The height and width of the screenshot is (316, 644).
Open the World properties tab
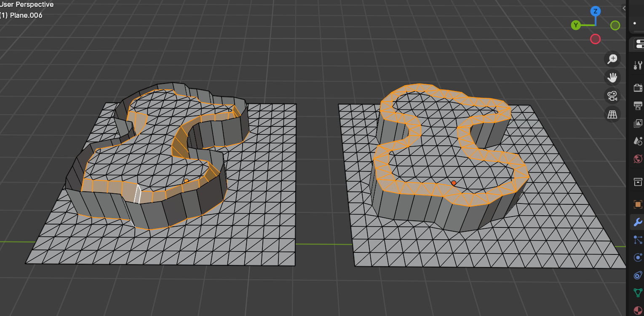click(638, 159)
